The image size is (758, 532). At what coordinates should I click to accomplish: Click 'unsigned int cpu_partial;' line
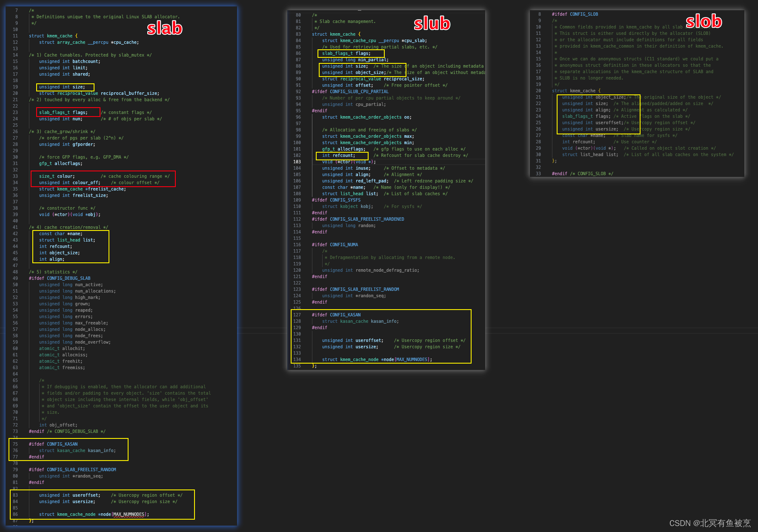[x=354, y=104]
